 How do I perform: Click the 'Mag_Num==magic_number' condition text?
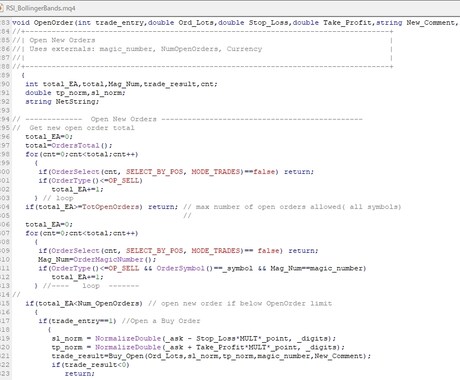(x=318, y=268)
